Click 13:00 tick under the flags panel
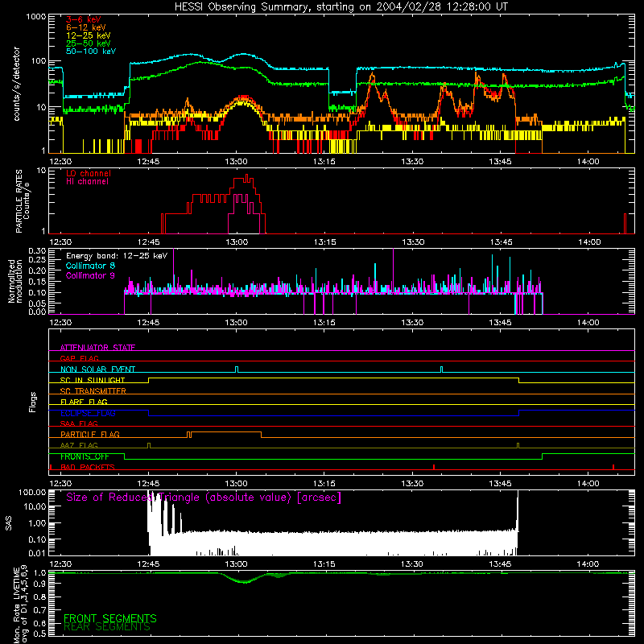Screen dimensions: 644x644 pyautogui.click(x=236, y=484)
